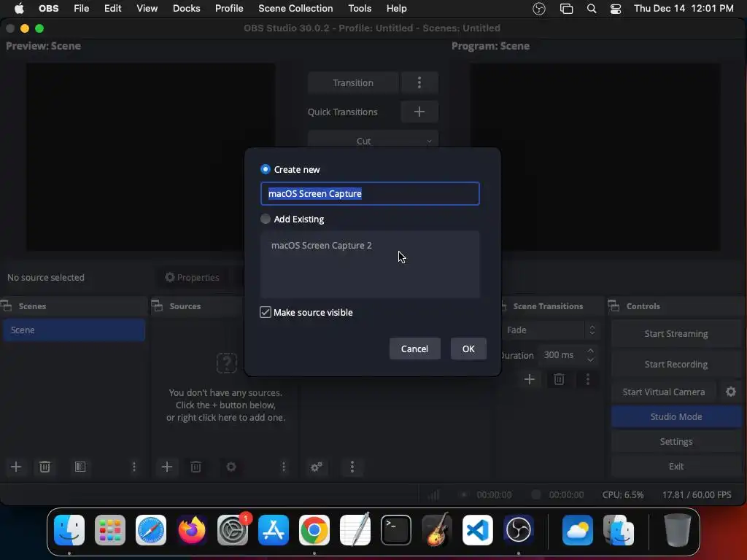Open Finder from the Dock
This screenshot has width=747, height=560.
tap(69, 529)
